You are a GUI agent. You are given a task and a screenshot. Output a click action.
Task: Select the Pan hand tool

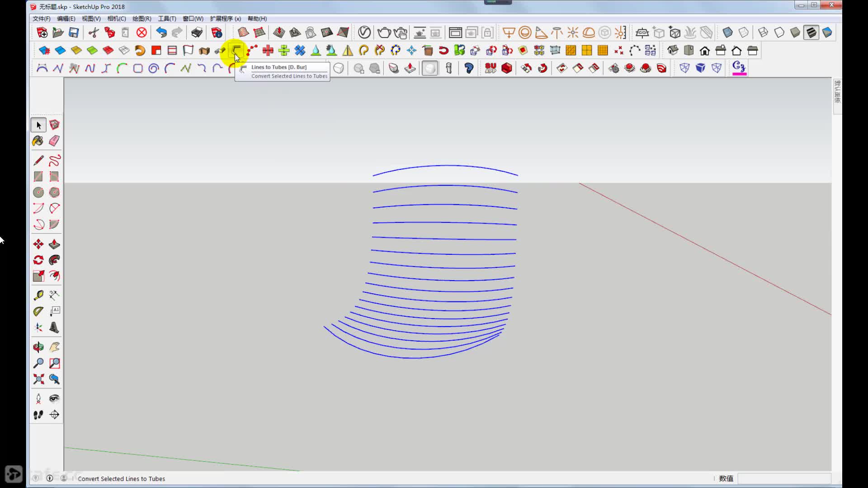pyautogui.click(x=54, y=347)
